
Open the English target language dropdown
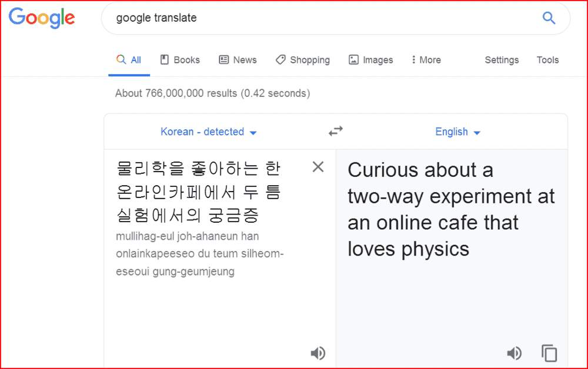click(457, 132)
